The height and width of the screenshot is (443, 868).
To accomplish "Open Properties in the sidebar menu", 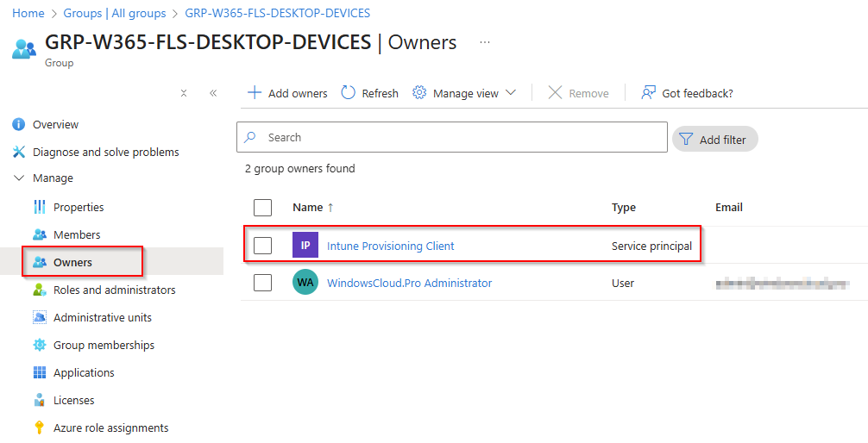I will 79,207.
